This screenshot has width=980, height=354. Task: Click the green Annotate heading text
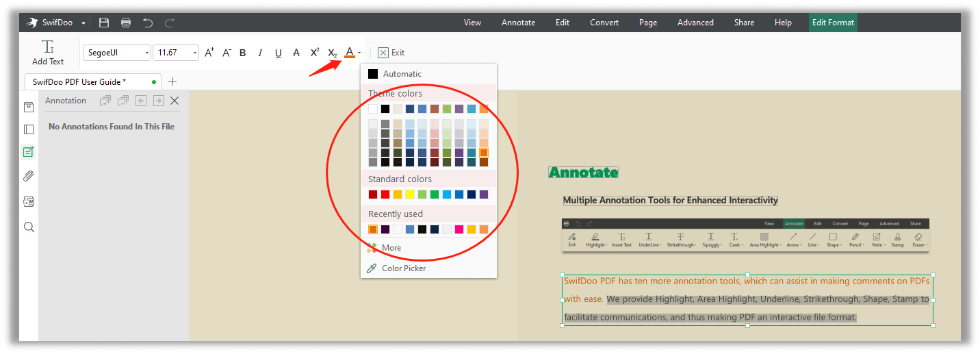pos(583,173)
